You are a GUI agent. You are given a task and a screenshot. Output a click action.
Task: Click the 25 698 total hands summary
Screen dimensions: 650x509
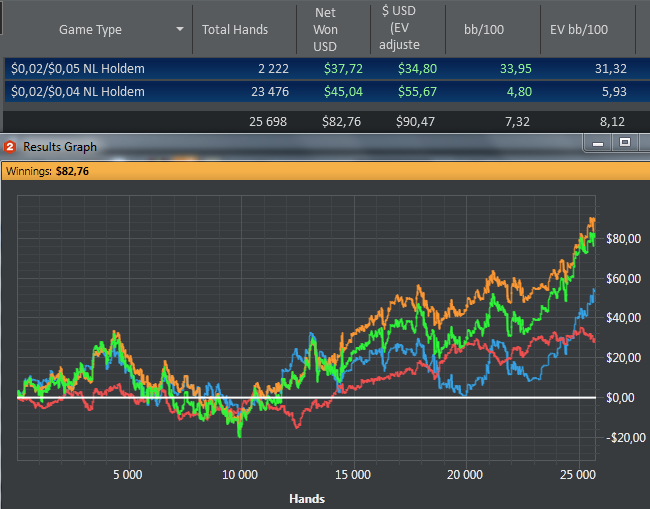point(268,121)
